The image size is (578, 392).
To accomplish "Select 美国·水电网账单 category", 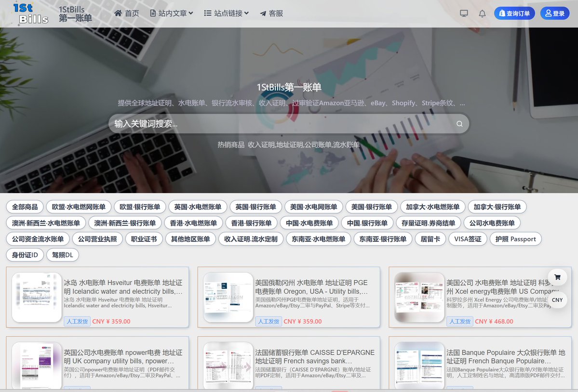I will [x=314, y=207].
